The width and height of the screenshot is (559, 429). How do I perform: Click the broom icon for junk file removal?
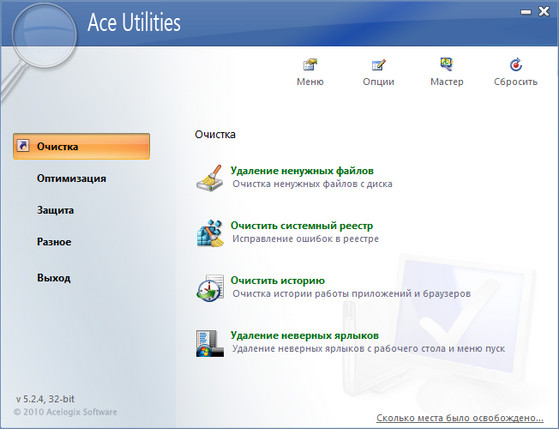coord(210,178)
